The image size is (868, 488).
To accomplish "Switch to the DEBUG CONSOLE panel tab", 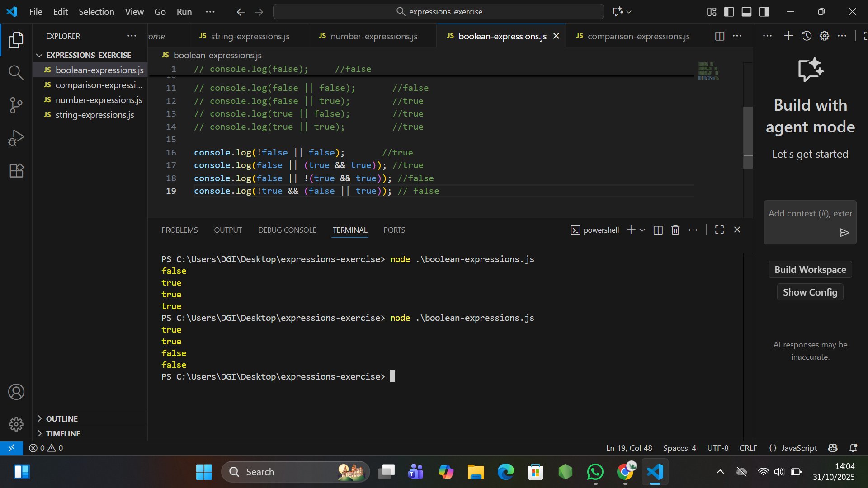I will click(287, 230).
